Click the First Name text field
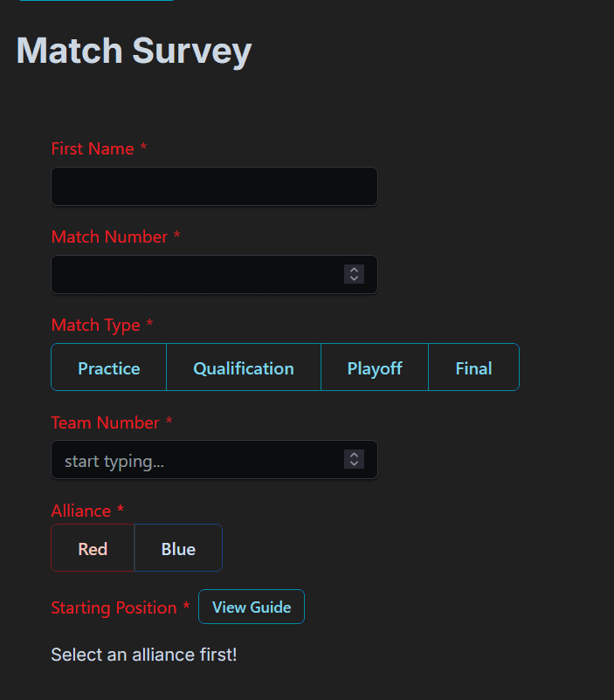The image size is (614, 700). tap(214, 187)
